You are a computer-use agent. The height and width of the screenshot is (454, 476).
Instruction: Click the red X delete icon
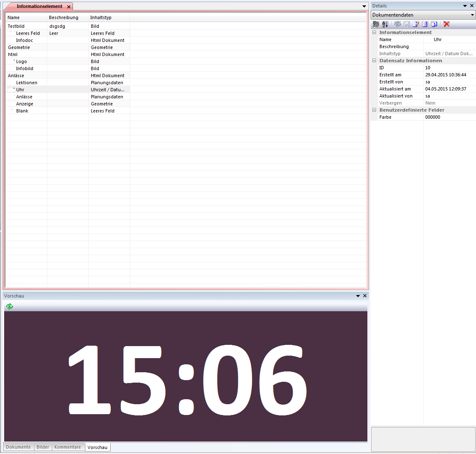(447, 24)
